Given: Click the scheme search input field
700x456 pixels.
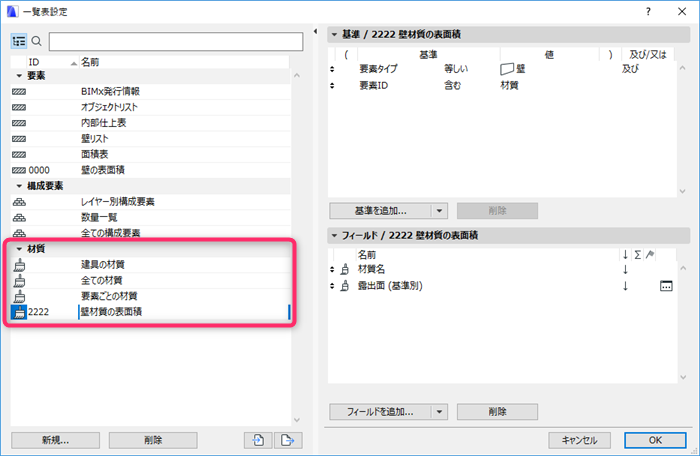Looking at the screenshot, I should coord(176,42).
